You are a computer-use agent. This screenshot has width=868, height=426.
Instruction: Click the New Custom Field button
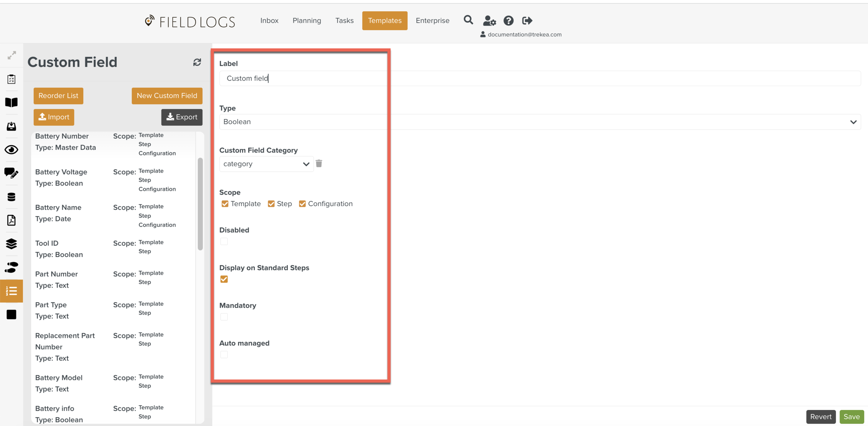click(167, 96)
